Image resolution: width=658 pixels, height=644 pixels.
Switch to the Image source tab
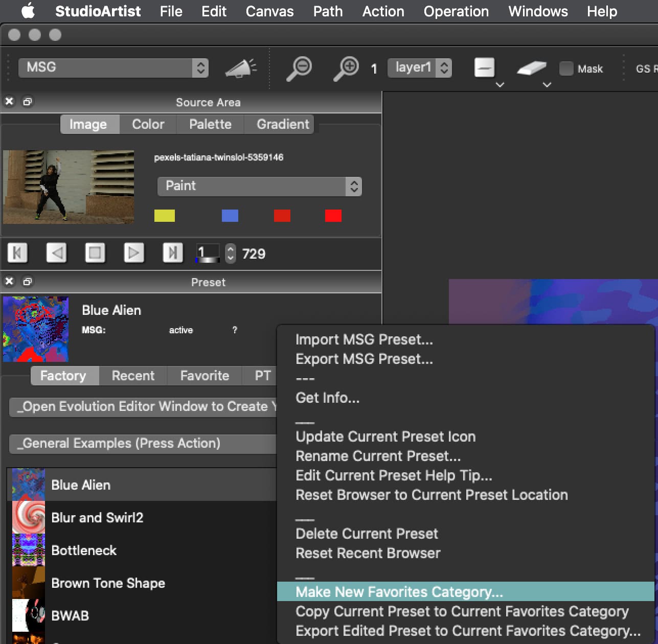coord(89,124)
